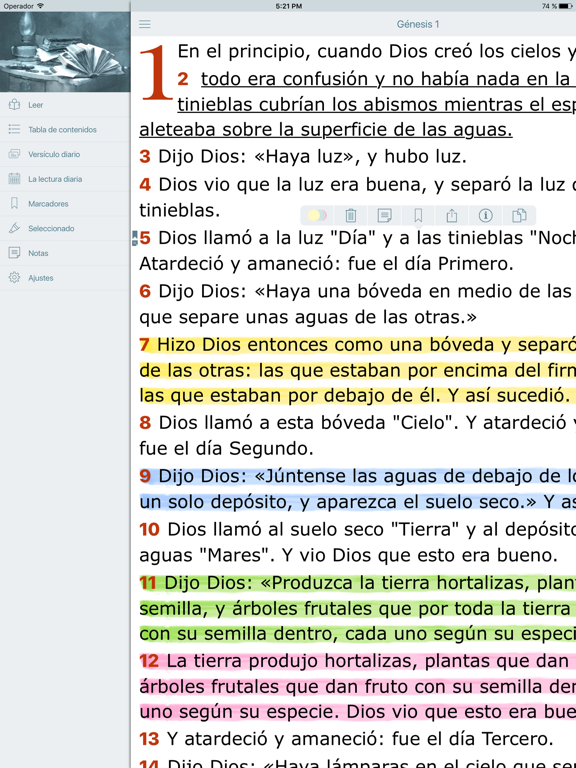Open Ajustes settings
Screen dimensions: 576x768
click(x=65, y=278)
